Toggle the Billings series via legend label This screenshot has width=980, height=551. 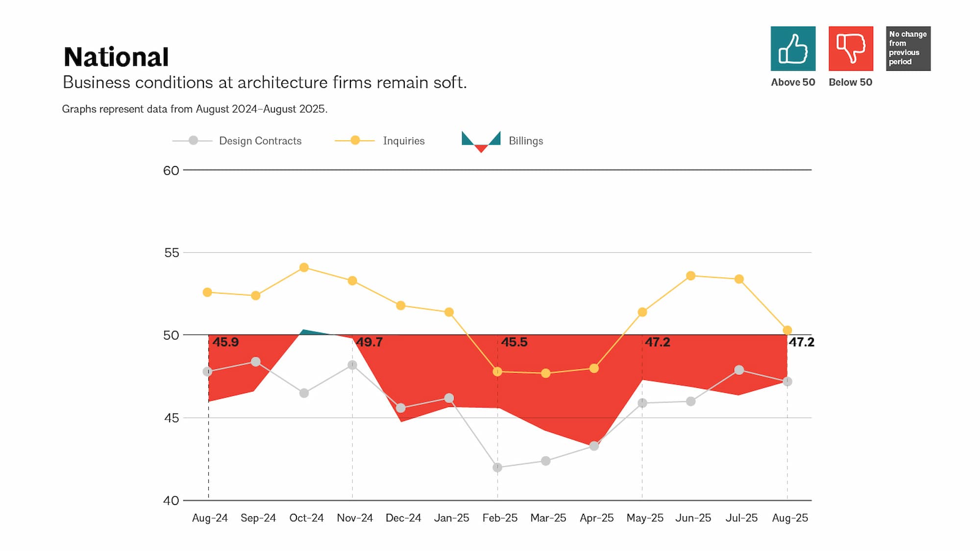(x=526, y=141)
